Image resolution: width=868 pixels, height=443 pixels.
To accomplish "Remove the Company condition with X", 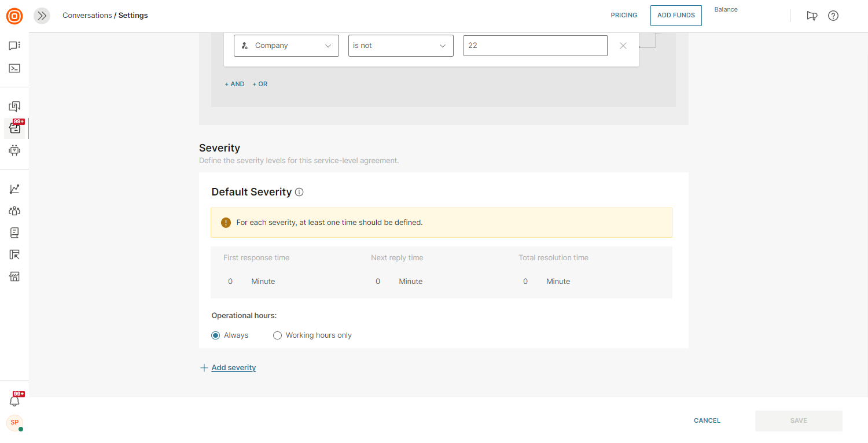I will [x=623, y=46].
